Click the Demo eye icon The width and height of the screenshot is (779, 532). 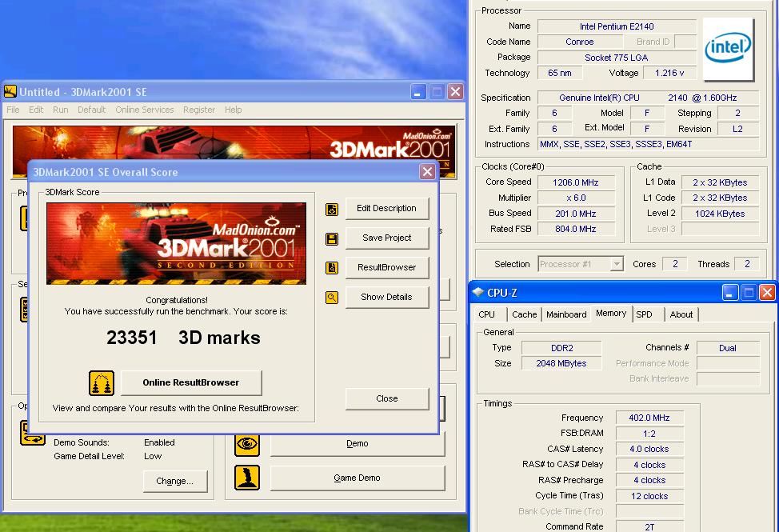point(247,443)
